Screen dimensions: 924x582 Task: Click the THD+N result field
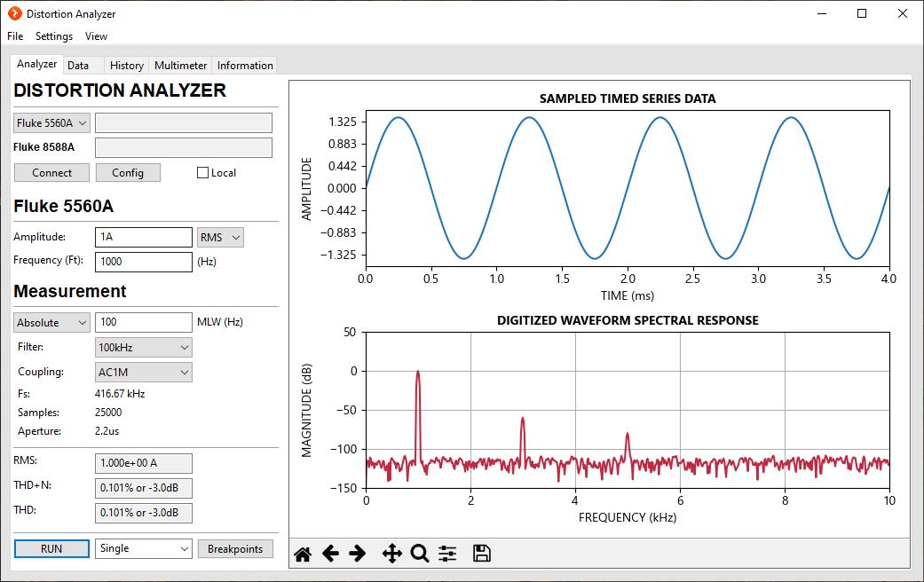tap(143, 488)
